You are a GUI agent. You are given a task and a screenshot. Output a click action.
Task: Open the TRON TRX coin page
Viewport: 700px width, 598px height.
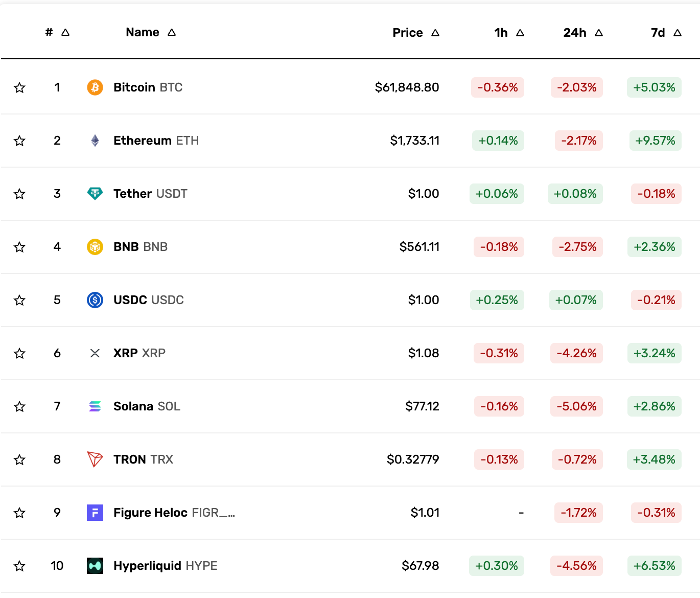(x=144, y=459)
